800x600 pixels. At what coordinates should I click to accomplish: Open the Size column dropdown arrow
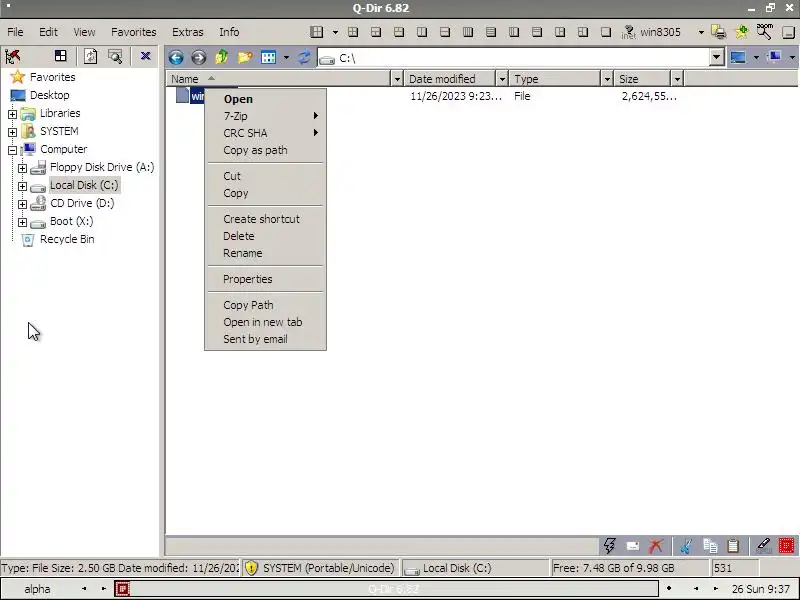(x=677, y=79)
